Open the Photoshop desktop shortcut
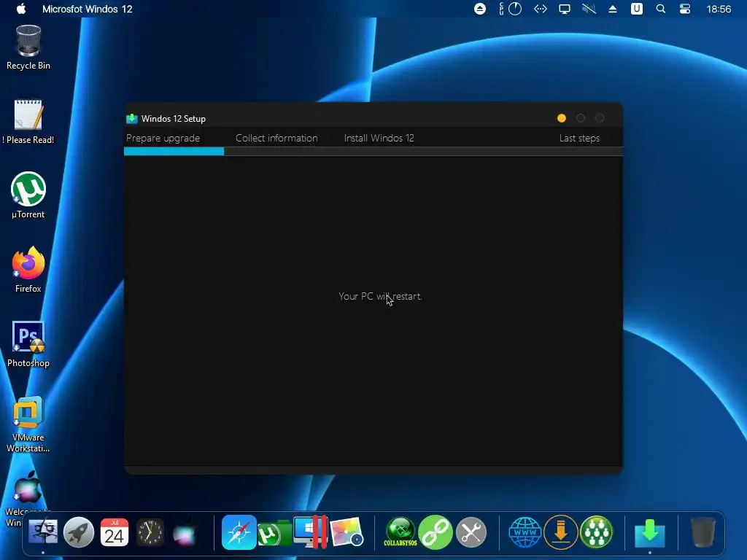Viewport: 747px width, 560px height. [x=28, y=344]
